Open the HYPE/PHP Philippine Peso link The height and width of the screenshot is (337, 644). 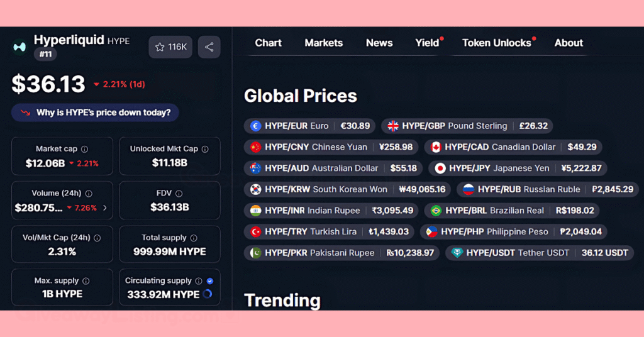point(514,232)
